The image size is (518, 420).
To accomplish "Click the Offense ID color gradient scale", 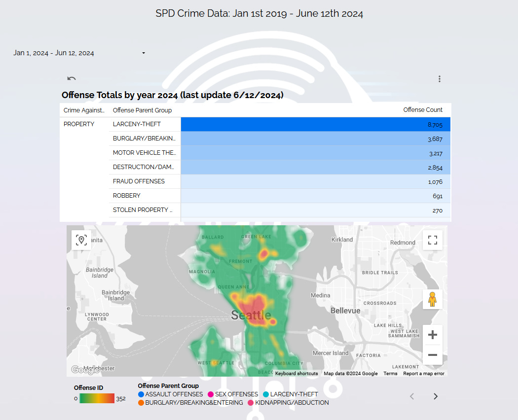I will pyautogui.click(x=98, y=398).
